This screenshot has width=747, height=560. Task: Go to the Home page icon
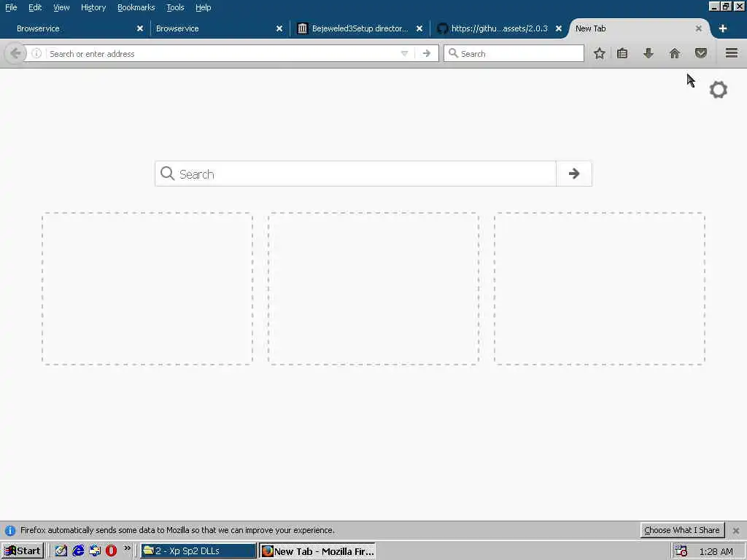tap(675, 53)
